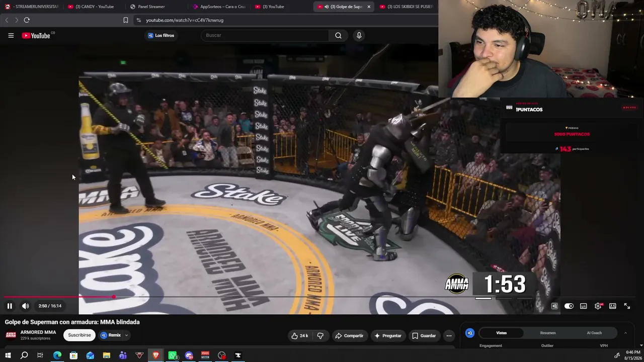Open the Windows Start menu
Viewport: 644px width, 362px height.
click(8, 355)
